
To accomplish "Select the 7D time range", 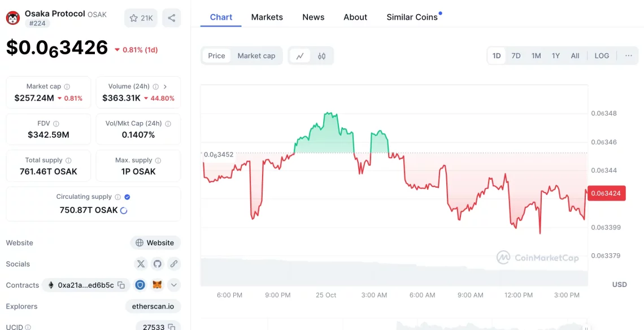I will 516,56.
